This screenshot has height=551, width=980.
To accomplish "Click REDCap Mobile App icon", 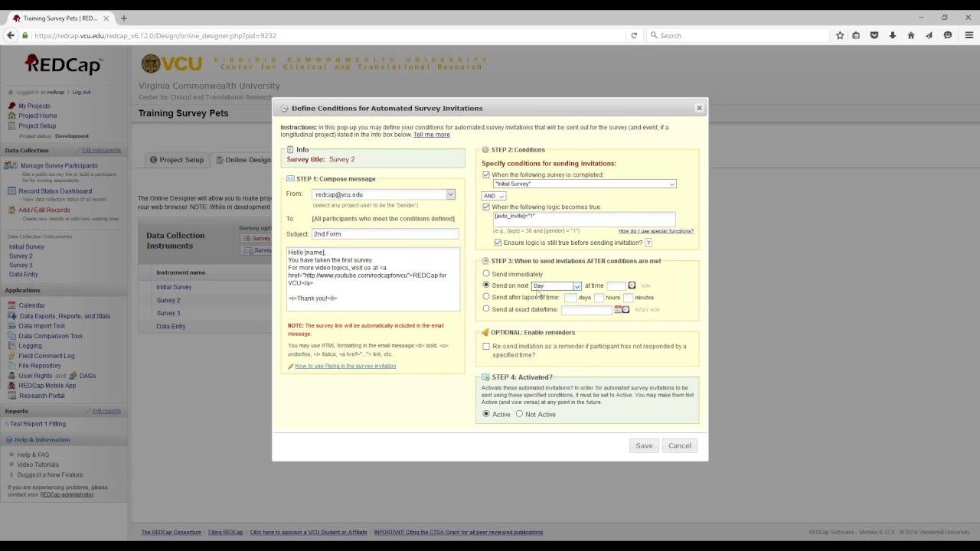I will pyautogui.click(x=11, y=386).
